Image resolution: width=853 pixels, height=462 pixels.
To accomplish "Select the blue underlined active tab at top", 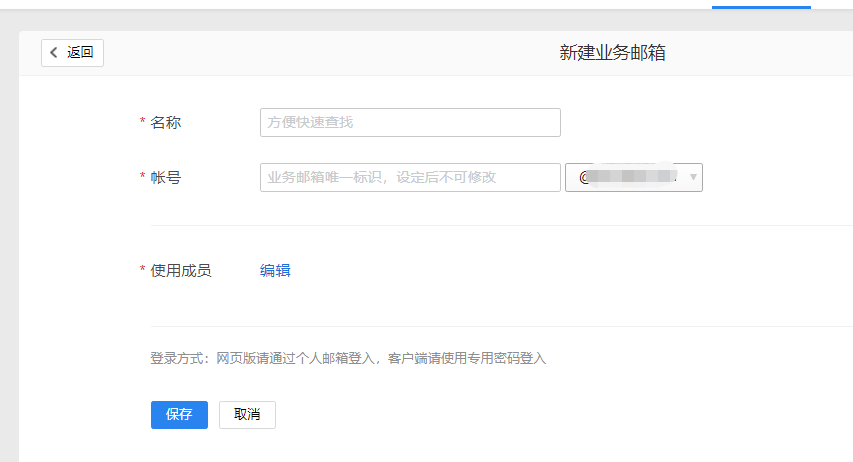I will click(761, 4).
